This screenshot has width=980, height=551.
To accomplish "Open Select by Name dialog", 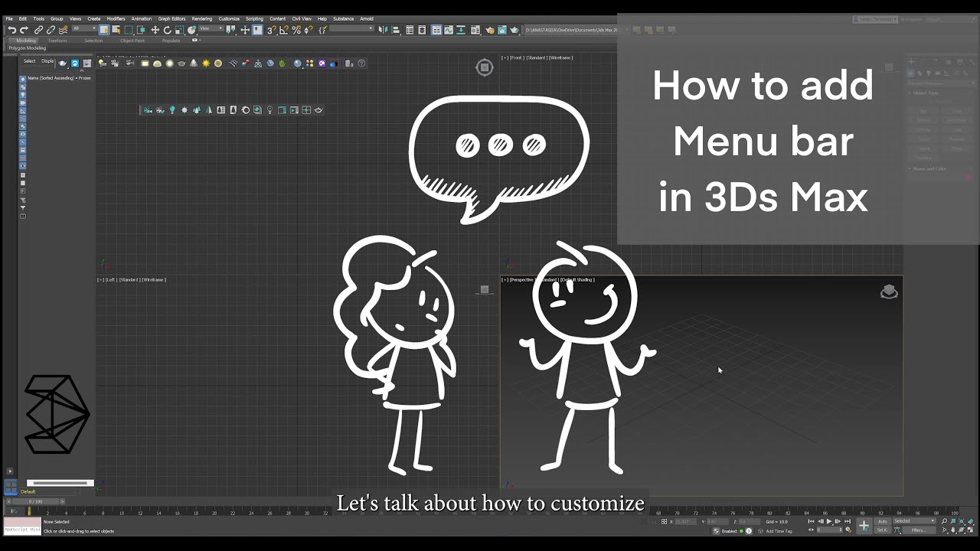I will [116, 30].
